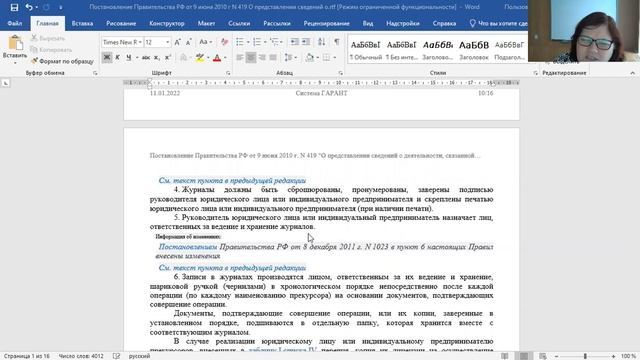Click the Format Painter (Формат по образцу)
The height and width of the screenshot is (360, 640).
coord(62,61)
